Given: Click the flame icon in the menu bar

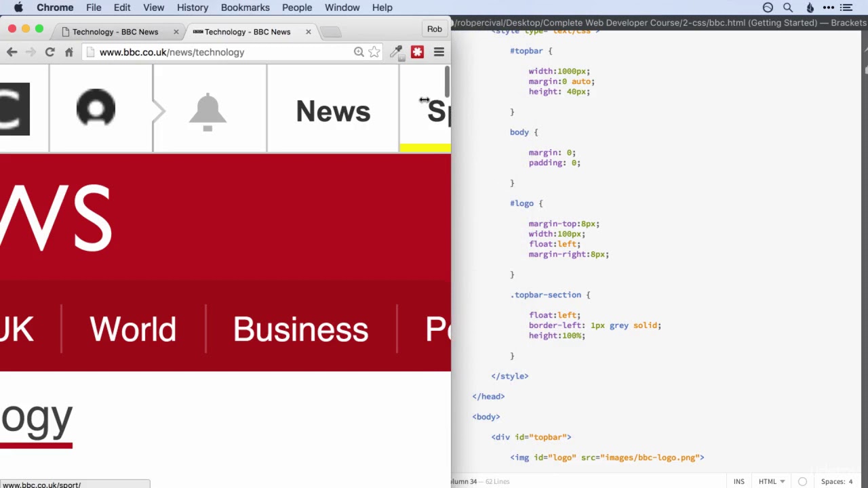Looking at the screenshot, I should [810, 7].
